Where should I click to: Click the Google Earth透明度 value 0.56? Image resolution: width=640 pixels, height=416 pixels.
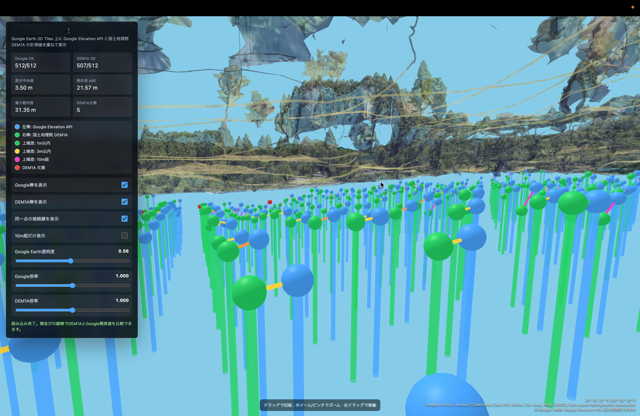[123, 251]
